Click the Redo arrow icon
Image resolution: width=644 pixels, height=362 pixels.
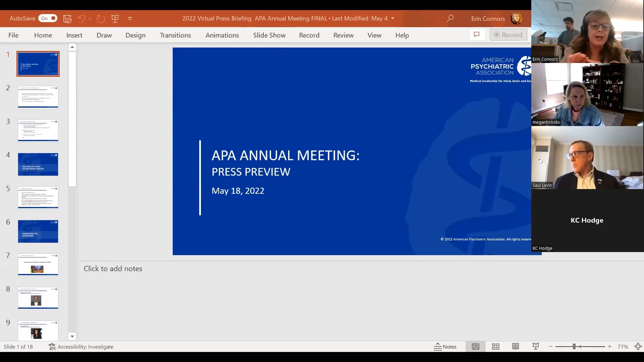pyautogui.click(x=101, y=18)
